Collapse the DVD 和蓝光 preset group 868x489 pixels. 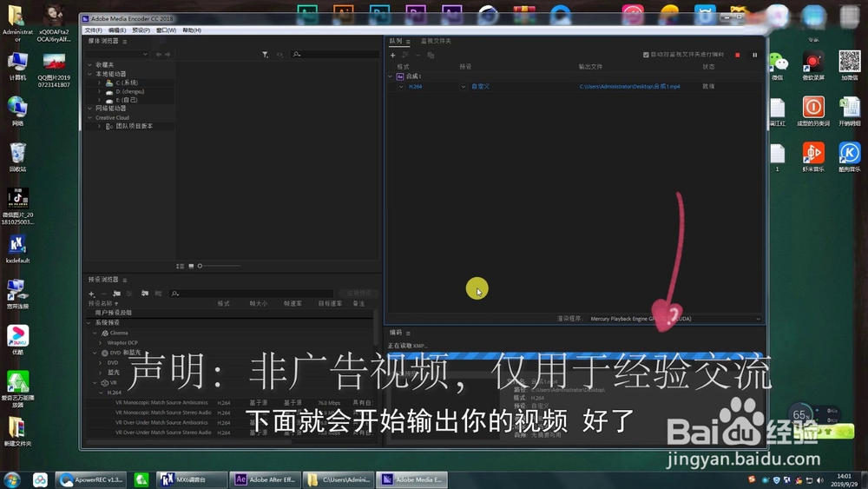(95, 353)
